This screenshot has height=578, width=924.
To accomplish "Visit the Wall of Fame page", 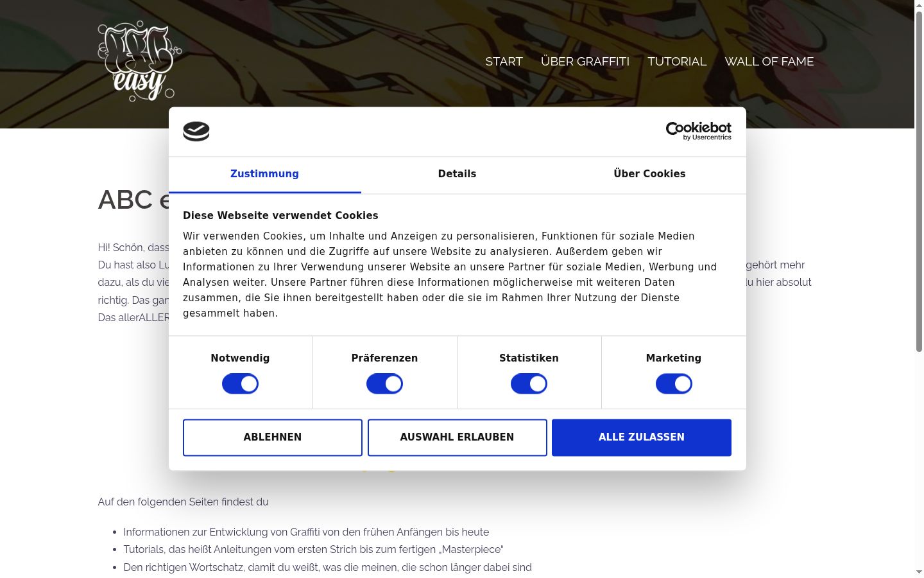I will 769,62.
